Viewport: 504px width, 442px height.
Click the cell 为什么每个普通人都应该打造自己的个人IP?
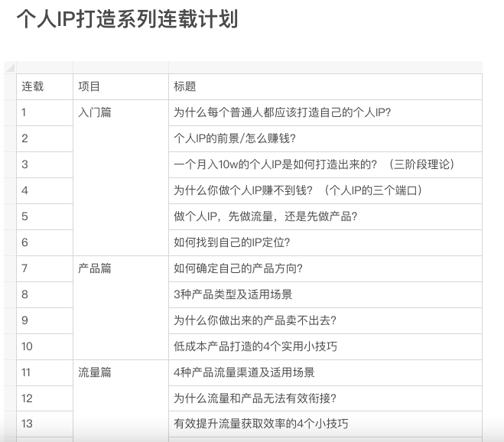tap(325, 113)
